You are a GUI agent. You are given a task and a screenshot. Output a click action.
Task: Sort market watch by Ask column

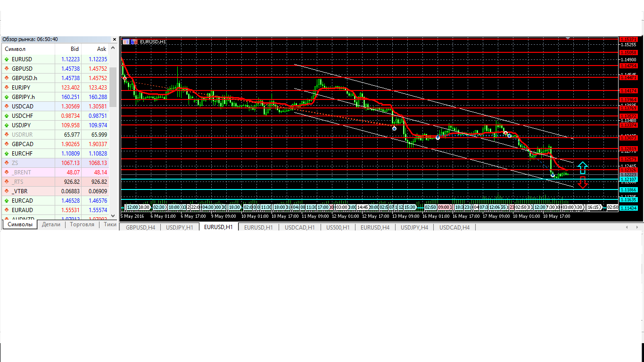(95, 49)
